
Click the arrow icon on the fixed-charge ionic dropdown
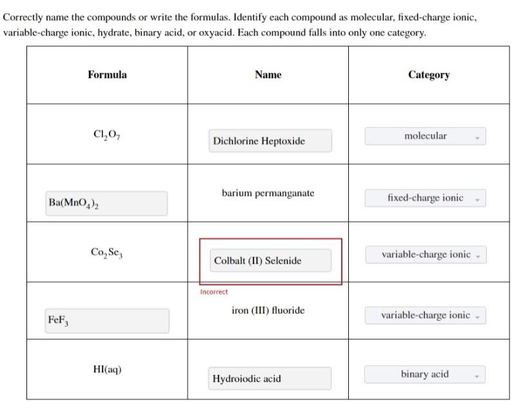477,199
